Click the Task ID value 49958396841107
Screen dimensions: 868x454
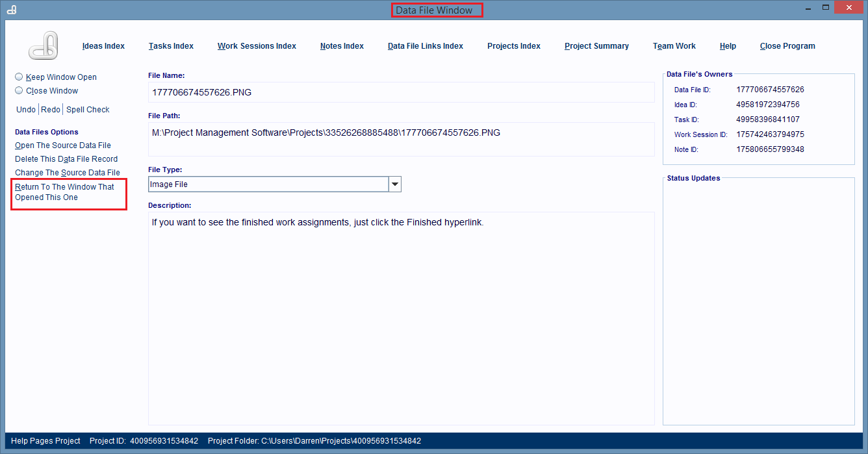pyautogui.click(x=768, y=120)
